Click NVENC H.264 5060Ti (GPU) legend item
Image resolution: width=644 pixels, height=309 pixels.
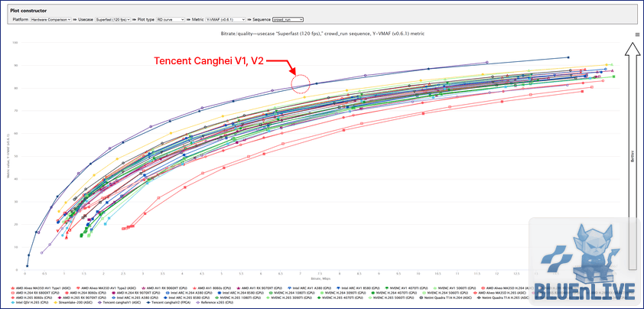445,293
